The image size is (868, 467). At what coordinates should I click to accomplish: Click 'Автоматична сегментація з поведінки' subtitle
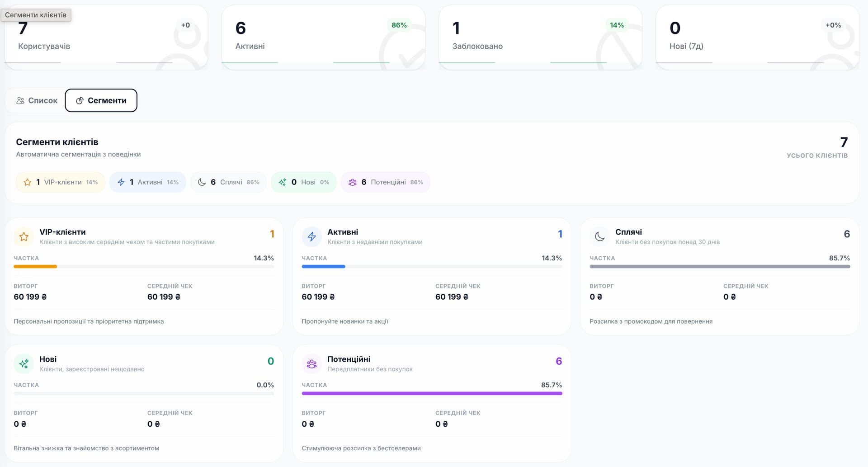click(x=78, y=155)
